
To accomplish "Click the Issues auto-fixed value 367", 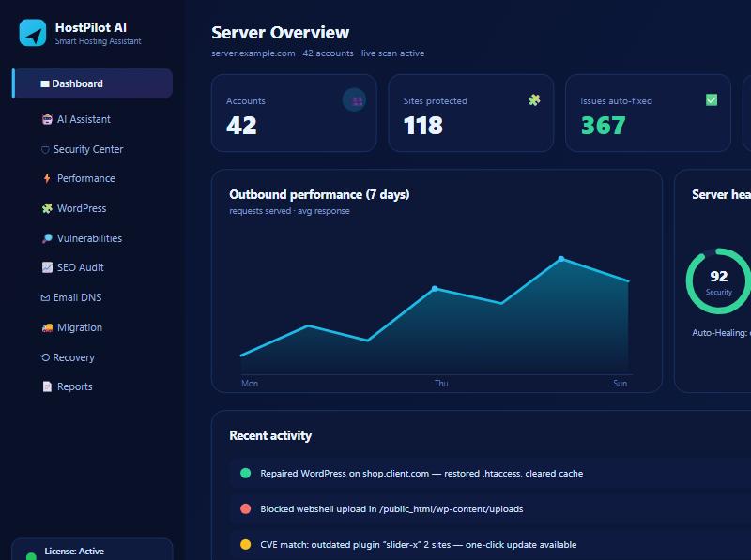I will (604, 126).
